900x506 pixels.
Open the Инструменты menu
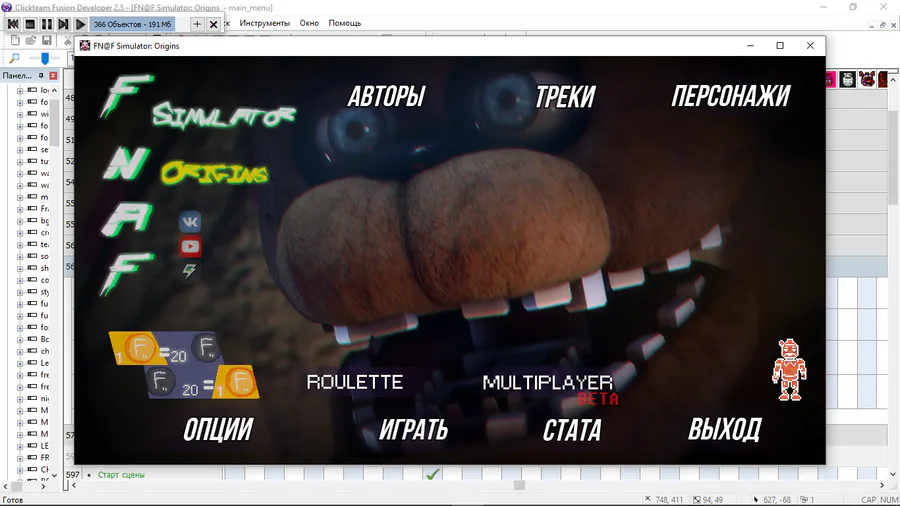(x=265, y=24)
